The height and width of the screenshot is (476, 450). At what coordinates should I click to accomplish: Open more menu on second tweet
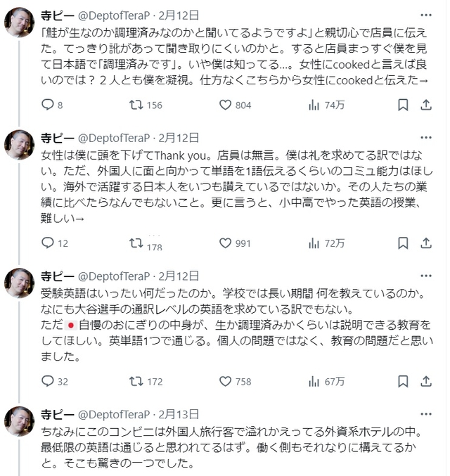[425, 134]
